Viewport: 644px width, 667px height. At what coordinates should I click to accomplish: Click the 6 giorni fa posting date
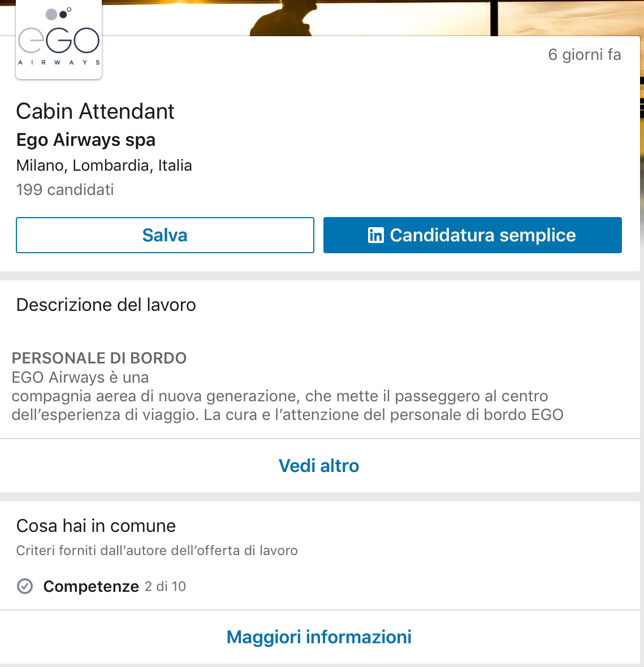point(584,55)
